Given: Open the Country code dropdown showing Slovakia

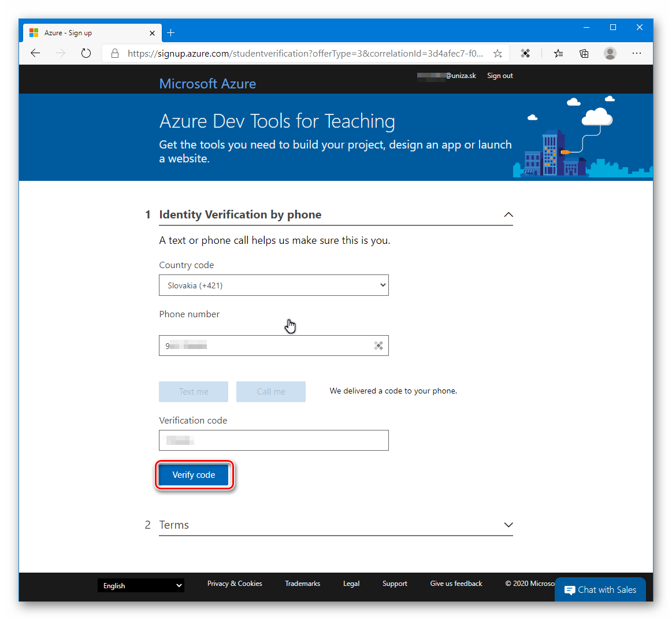Looking at the screenshot, I should pyautogui.click(x=273, y=285).
